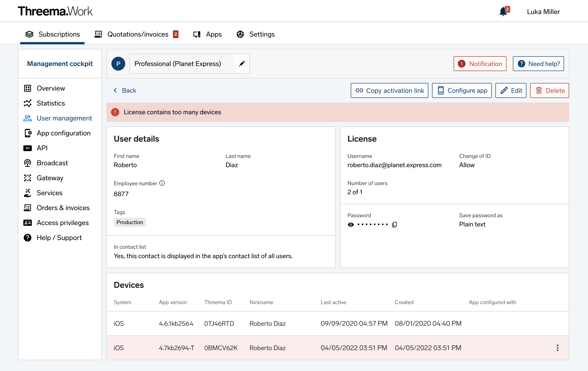
Task: Click Copy activation link button
Action: 390,90
